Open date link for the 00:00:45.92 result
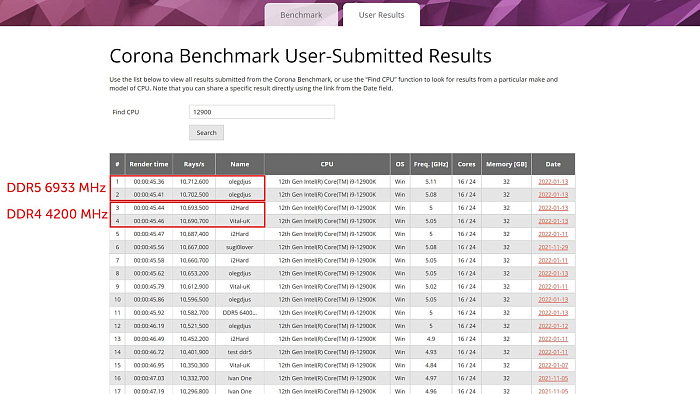The height and width of the screenshot is (394, 700). coord(553,313)
